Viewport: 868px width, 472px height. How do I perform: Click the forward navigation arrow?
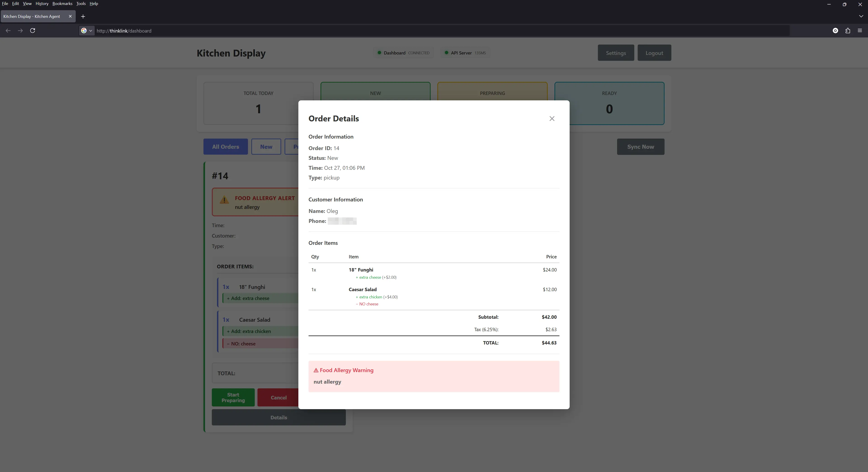20,31
